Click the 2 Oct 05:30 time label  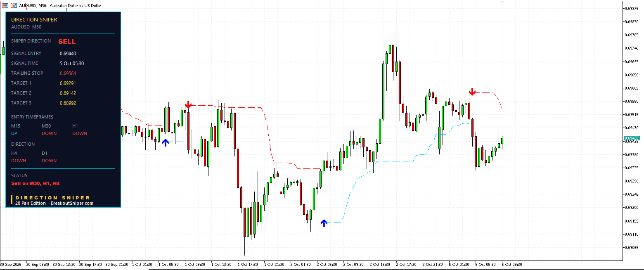tap(327, 264)
